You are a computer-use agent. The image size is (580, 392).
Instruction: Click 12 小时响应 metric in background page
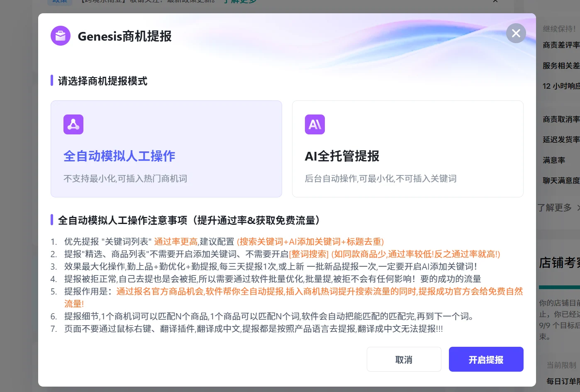point(561,86)
